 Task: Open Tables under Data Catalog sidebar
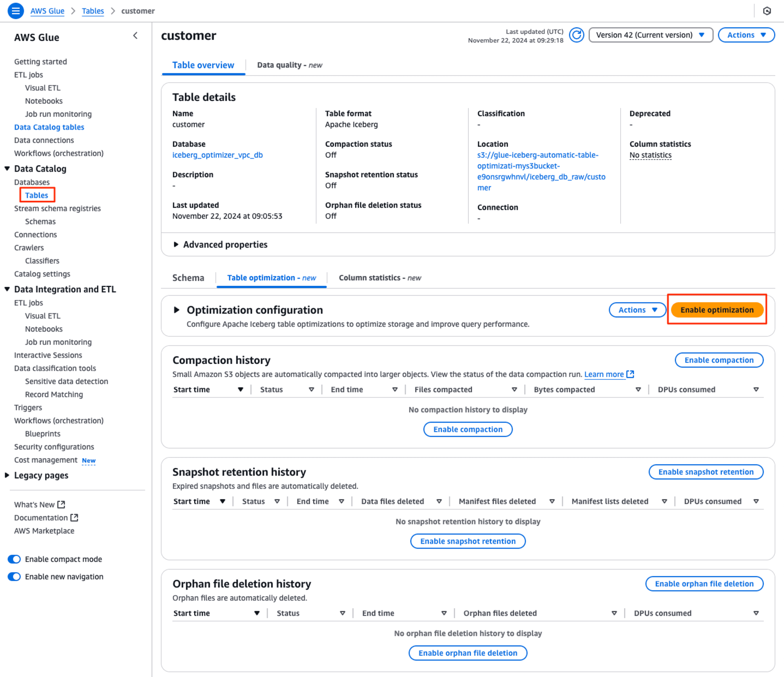[x=37, y=195]
